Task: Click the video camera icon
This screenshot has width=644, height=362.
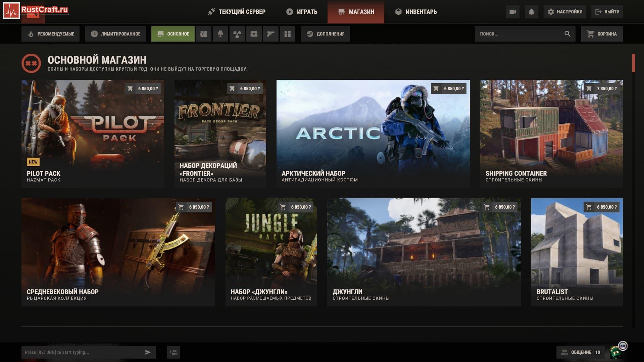Action: click(x=512, y=12)
